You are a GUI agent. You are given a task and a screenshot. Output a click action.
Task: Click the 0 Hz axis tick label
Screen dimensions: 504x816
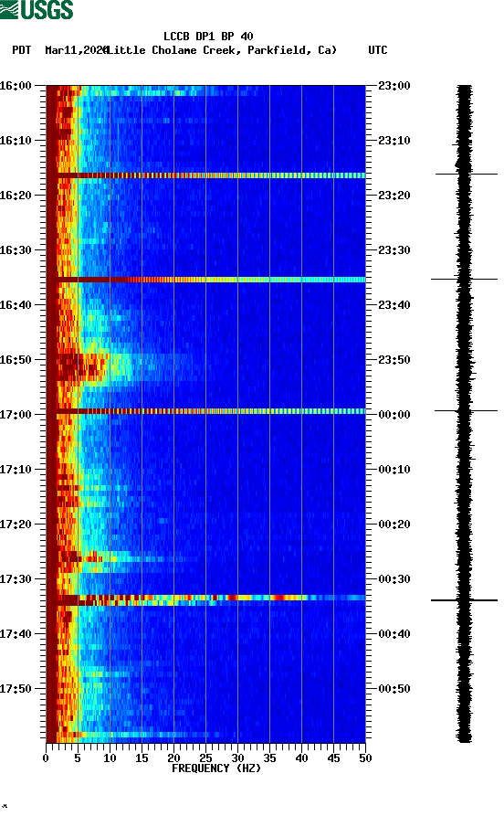(46, 758)
